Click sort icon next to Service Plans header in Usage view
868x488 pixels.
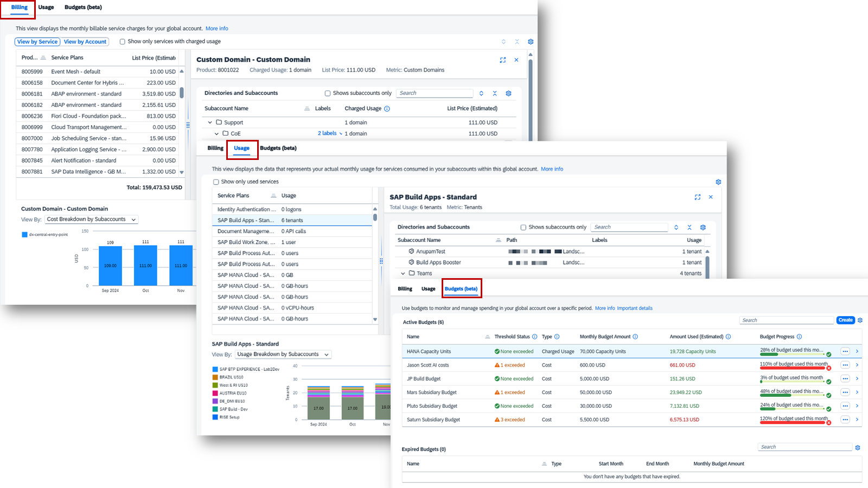click(x=273, y=196)
